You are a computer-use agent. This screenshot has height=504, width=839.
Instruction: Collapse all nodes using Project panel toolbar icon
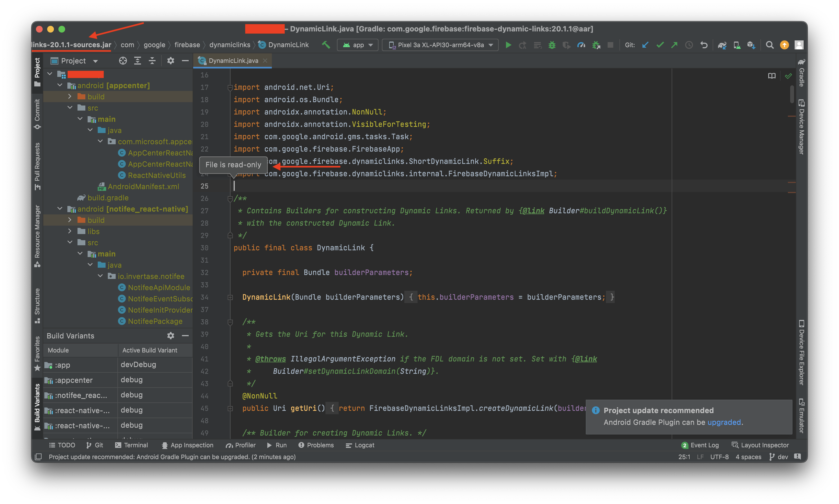152,60
